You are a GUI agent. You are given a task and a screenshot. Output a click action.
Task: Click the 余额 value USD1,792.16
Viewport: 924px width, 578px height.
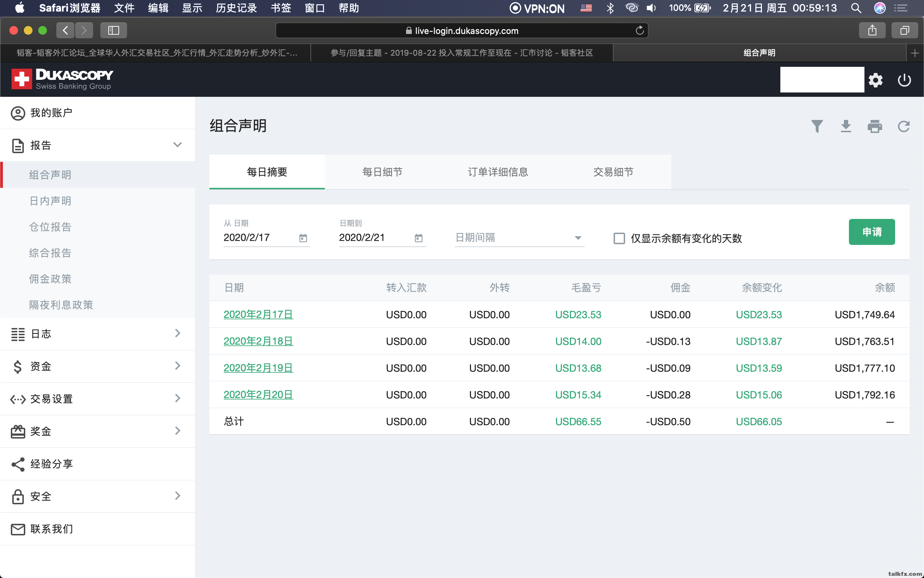[x=864, y=395]
